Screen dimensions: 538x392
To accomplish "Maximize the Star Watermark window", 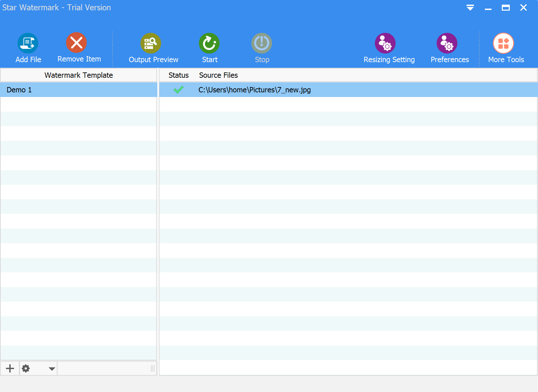I will click(x=505, y=8).
